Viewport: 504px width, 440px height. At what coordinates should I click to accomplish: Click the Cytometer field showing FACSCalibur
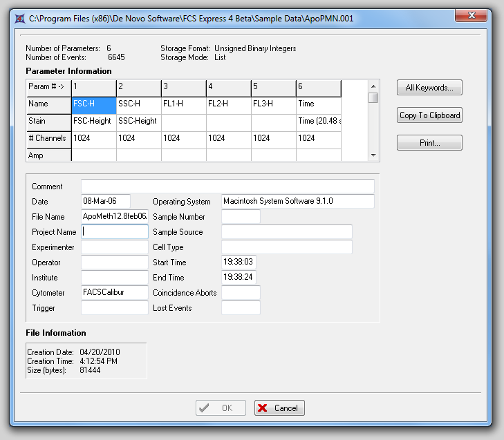tap(115, 293)
